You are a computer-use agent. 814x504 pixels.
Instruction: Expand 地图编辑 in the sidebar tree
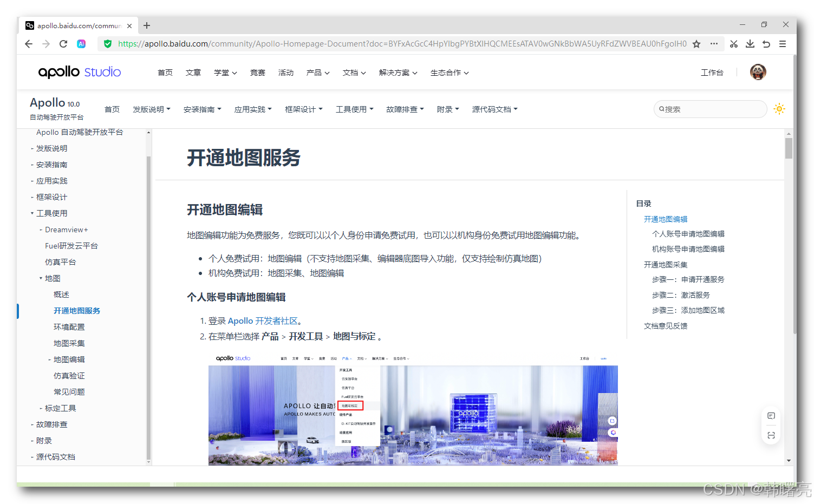click(x=69, y=359)
